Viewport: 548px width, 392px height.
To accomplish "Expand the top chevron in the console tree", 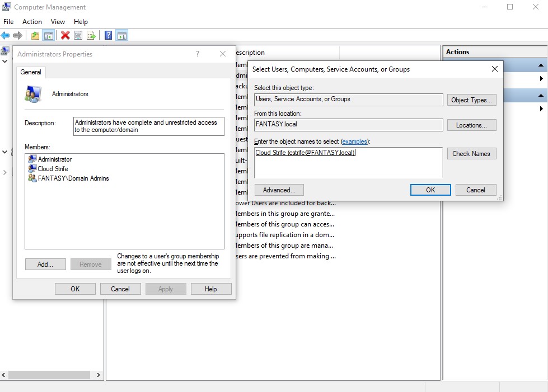I will click(4, 62).
